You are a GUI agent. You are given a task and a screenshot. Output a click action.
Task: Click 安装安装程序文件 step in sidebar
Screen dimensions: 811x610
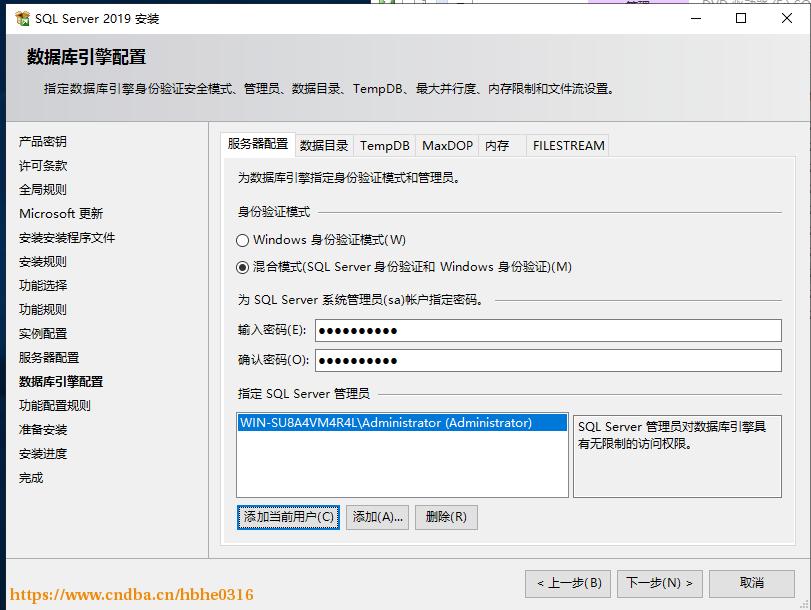pos(67,238)
